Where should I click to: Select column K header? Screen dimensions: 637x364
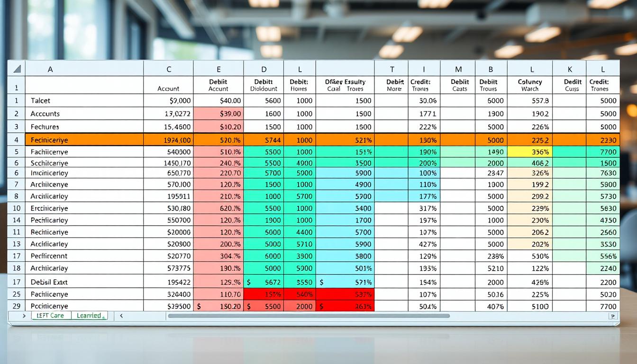pos(569,69)
